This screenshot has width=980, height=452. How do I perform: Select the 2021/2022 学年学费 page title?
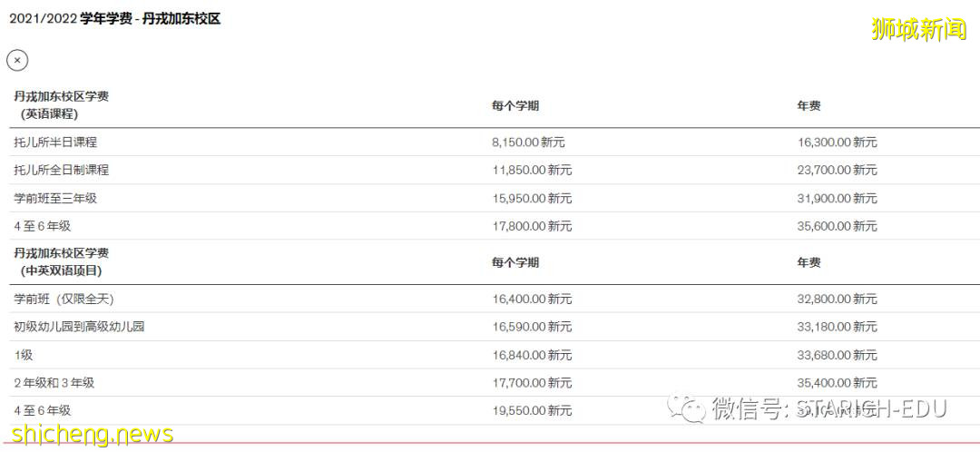coord(114,18)
